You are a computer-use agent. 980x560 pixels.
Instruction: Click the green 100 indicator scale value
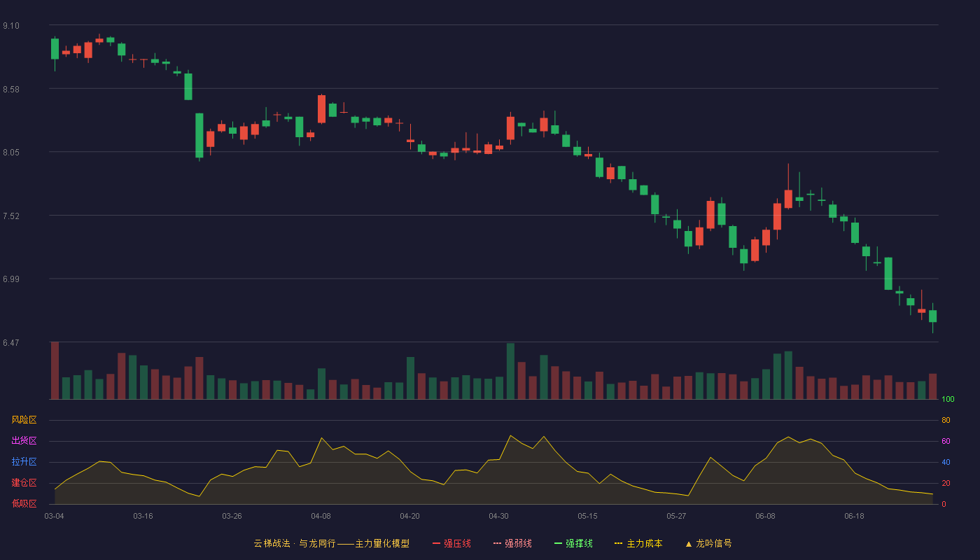pos(948,400)
